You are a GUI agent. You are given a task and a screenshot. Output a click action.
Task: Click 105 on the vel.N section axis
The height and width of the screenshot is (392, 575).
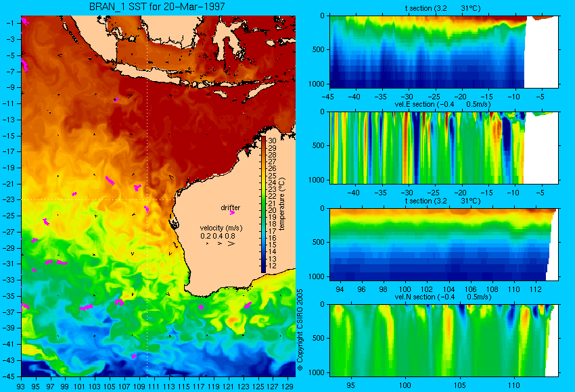point(459,385)
